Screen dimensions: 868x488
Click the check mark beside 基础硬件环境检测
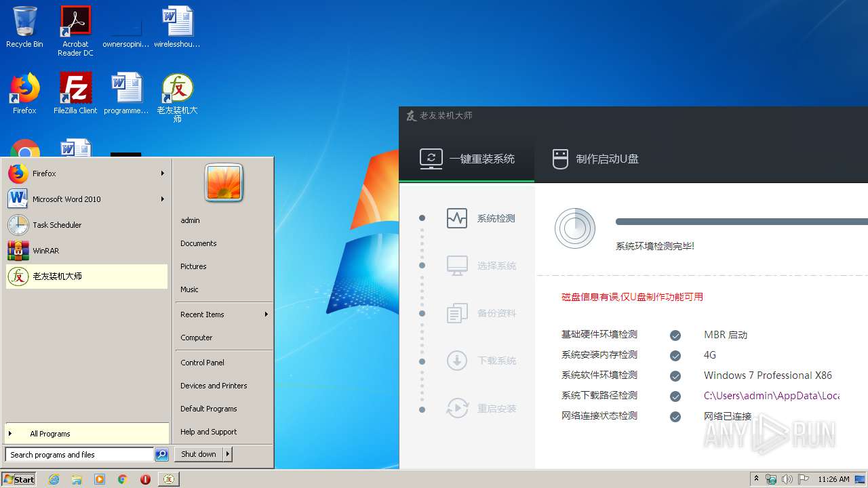click(675, 335)
